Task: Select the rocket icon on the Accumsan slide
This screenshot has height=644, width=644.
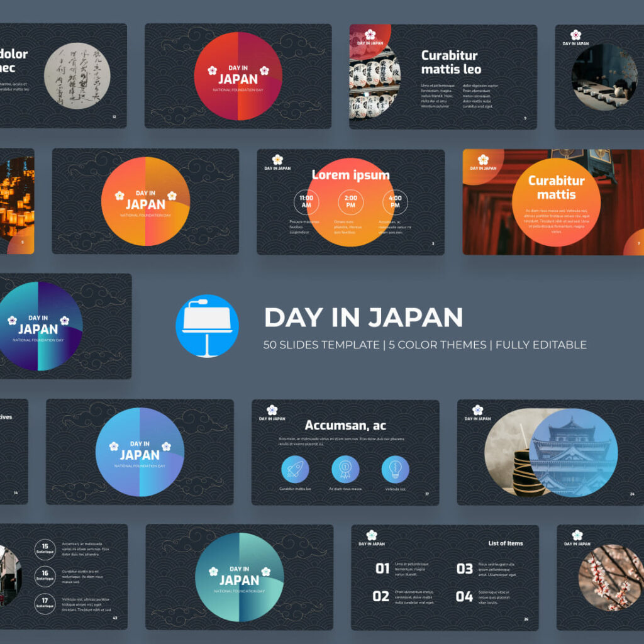Action: tap(295, 470)
